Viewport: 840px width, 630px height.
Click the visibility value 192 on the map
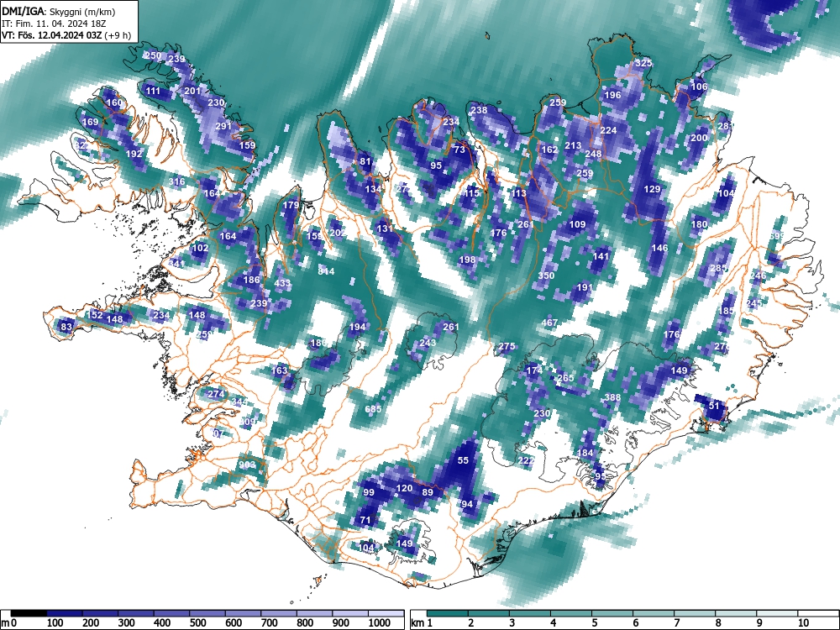[134, 153]
